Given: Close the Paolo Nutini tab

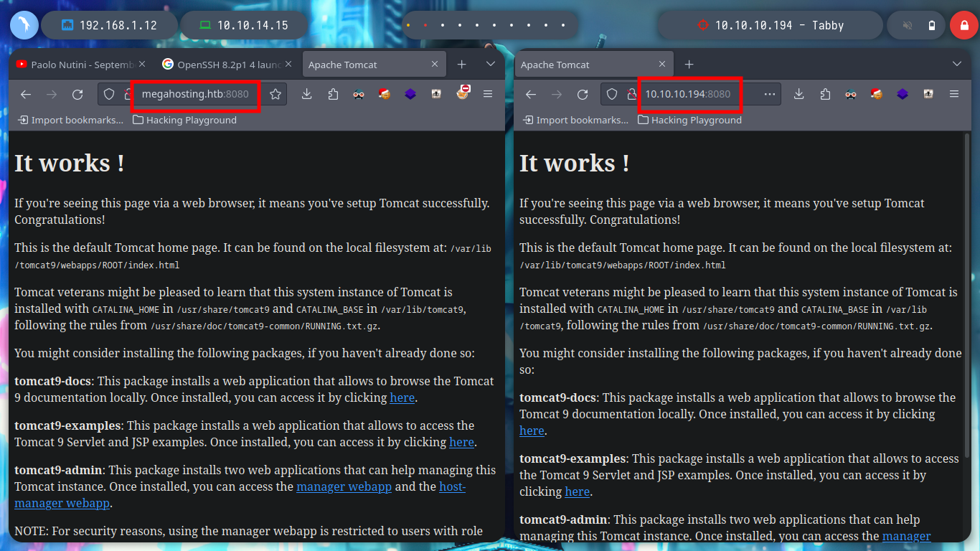Looking at the screenshot, I should (141, 65).
